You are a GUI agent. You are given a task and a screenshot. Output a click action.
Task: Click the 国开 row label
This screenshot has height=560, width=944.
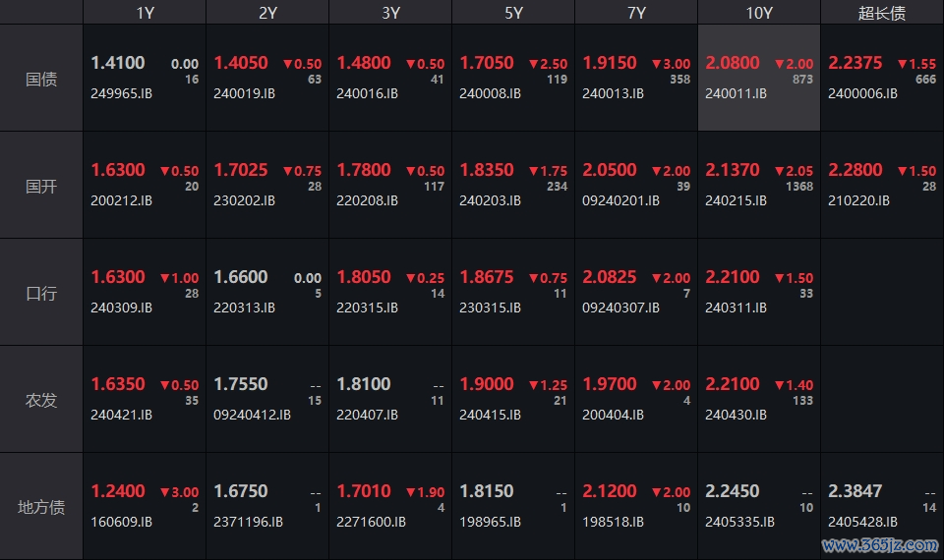[41, 186]
